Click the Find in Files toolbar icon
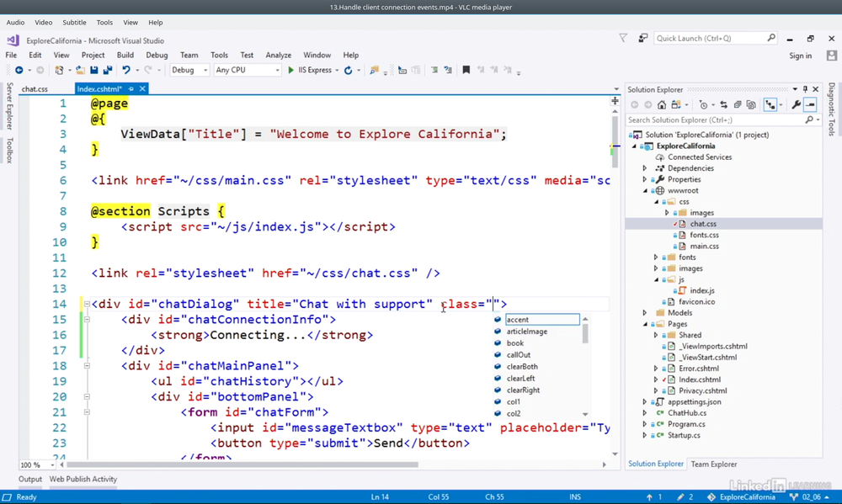The height and width of the screenshot is (504, 842). [375, 71]
